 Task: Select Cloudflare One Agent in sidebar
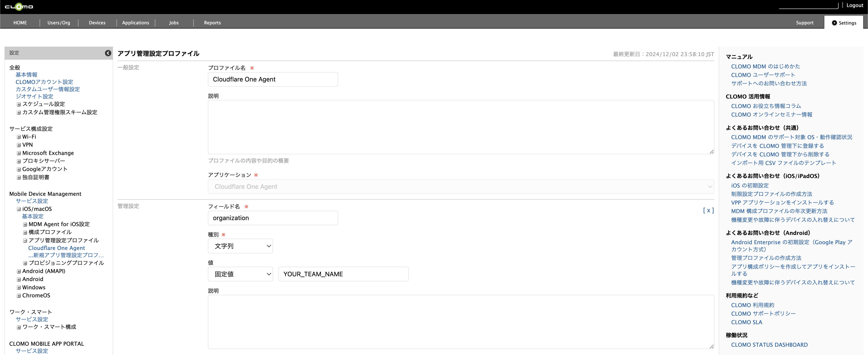point(57,248)
